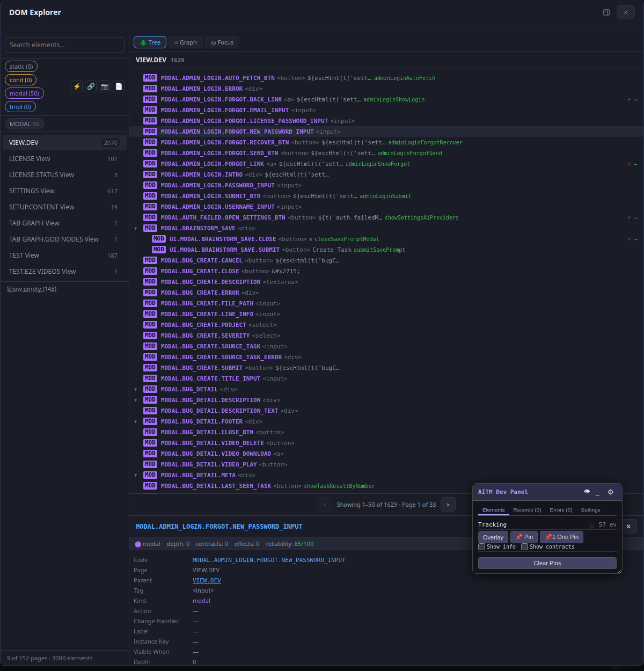Collapse the MODAL.BUG_DETAIL div node
The image size is (644, 671).
pos(136,390)
